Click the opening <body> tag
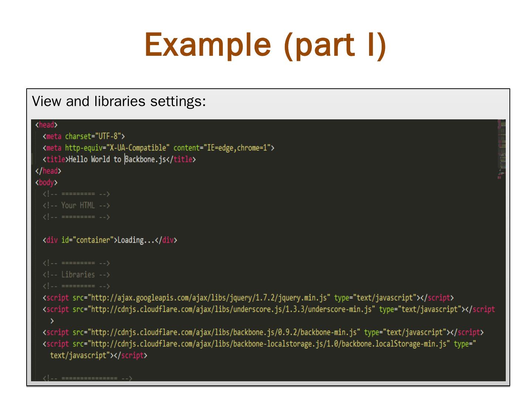The width and height of the screenshot is (532, 399). click(46, 183)
